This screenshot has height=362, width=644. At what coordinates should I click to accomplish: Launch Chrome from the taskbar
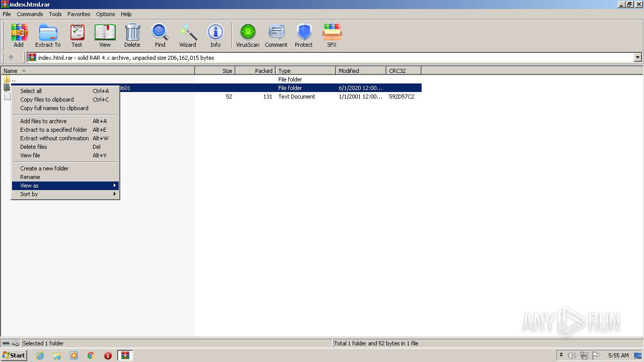[91, 355]
